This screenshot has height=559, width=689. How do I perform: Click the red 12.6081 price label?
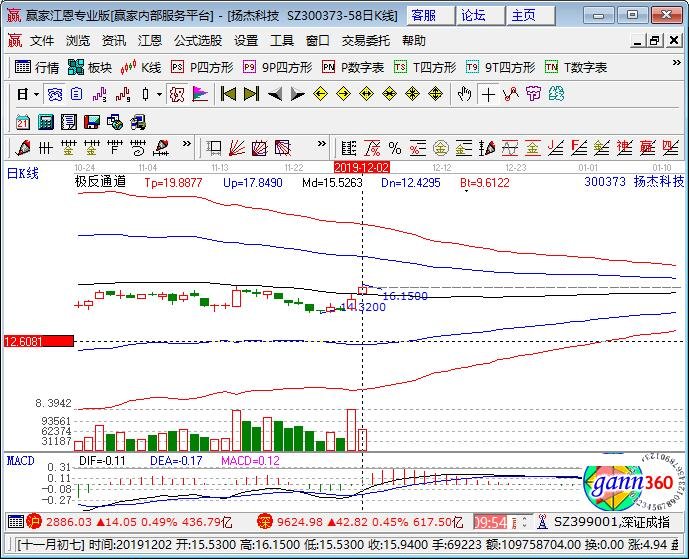[x=39, y=341]
